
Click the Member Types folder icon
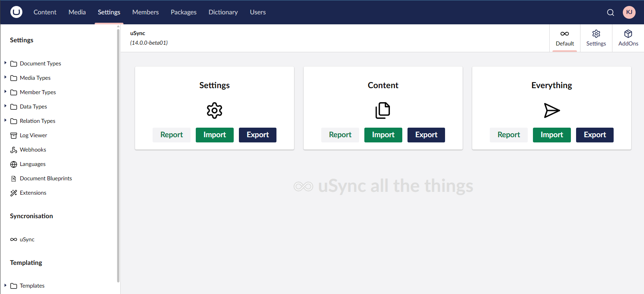pyautogui.click(x=14, y=92)
